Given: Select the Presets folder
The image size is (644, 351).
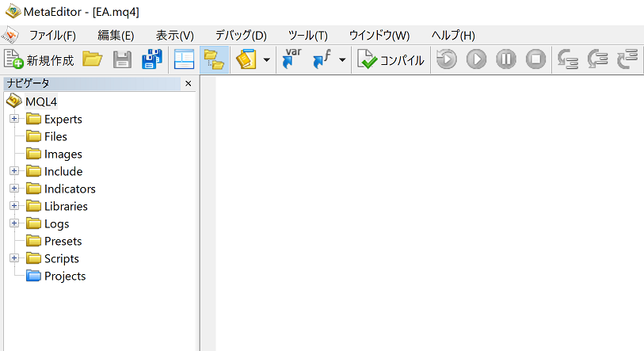Looking at the screenshot, I should [x=63, y=241].
